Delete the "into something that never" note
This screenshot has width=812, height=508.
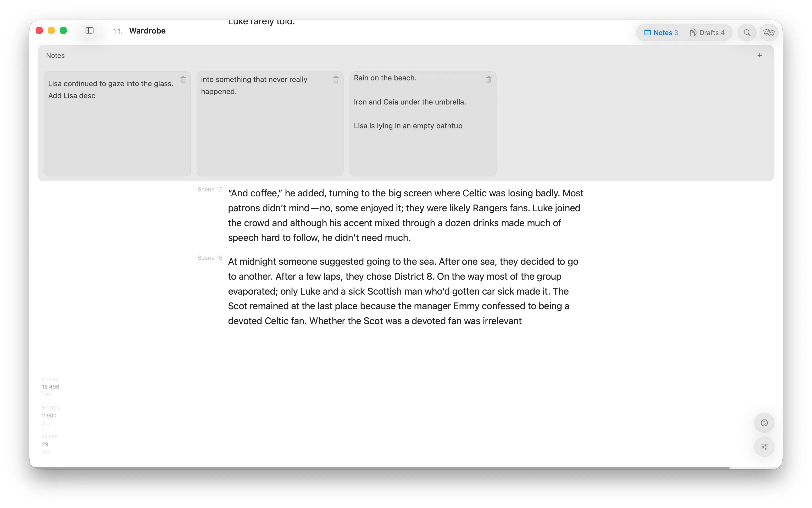coord(336,80)
